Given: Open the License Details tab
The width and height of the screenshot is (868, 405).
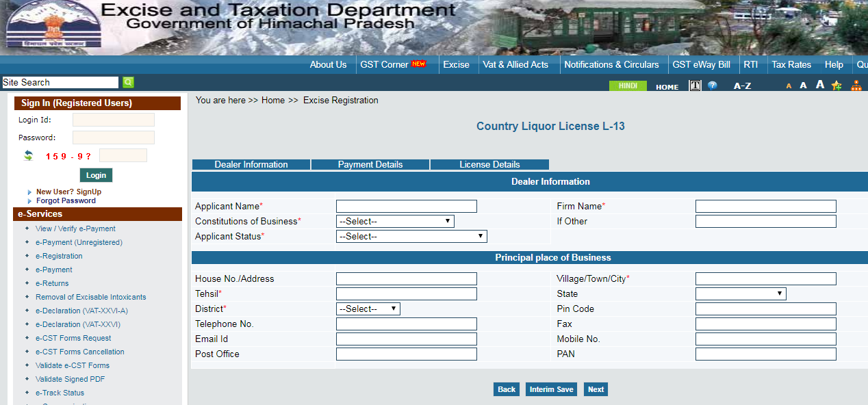Looking at the screenshot, I should click(489, 164).
